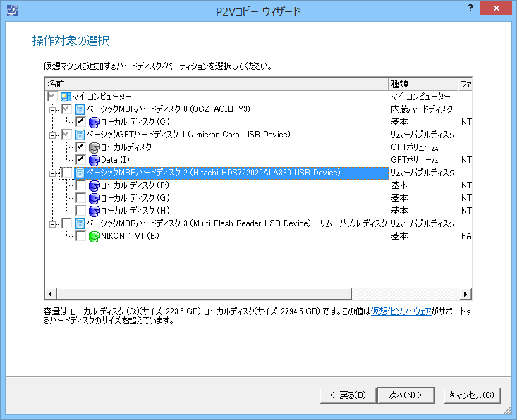Check the ローカル ディスク (H:) checkbox

[81, 211]
